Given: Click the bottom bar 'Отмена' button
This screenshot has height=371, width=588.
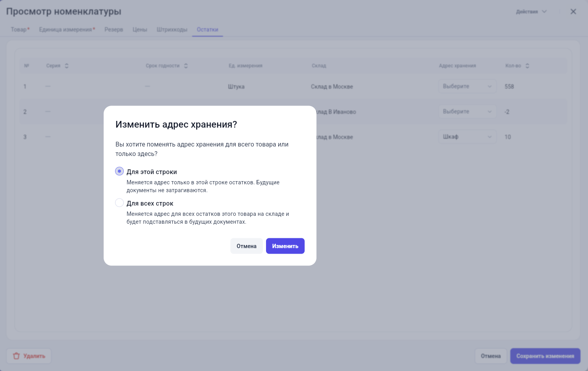Looking at the screenshot, I should (x=491, y=356).
